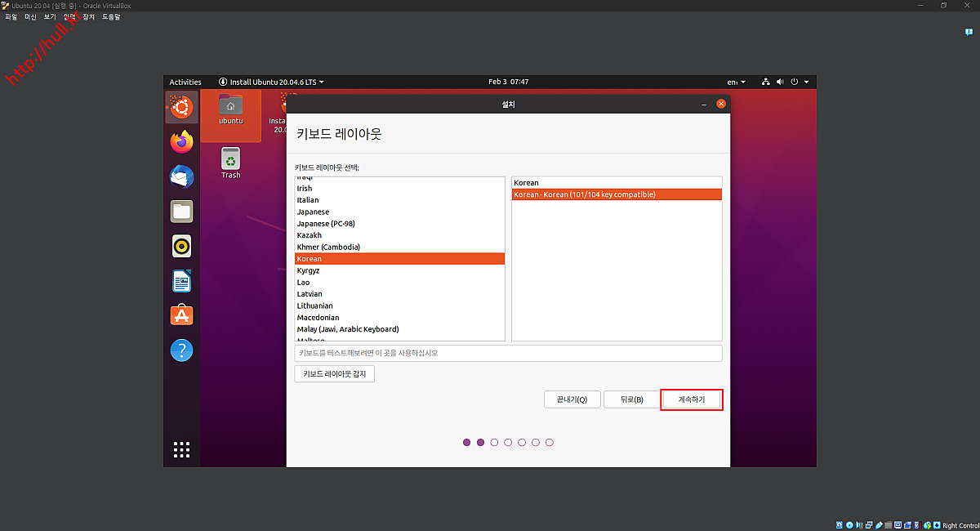Click VirtualBox mouse integration status icon
The height and width of the screenshot is (531, 980).
click(927, 525)
